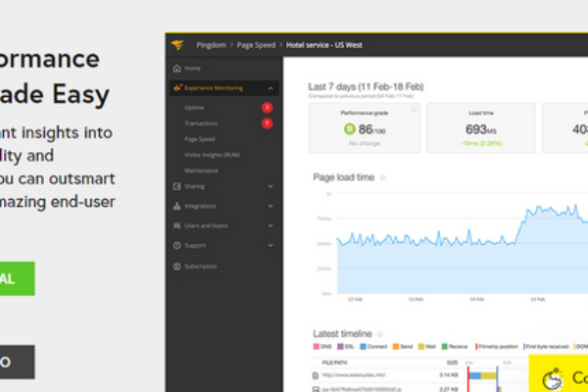Click FILE/PATH column header
The height and width of the screenshot is (392, 588).
click(x=334, y=363)
